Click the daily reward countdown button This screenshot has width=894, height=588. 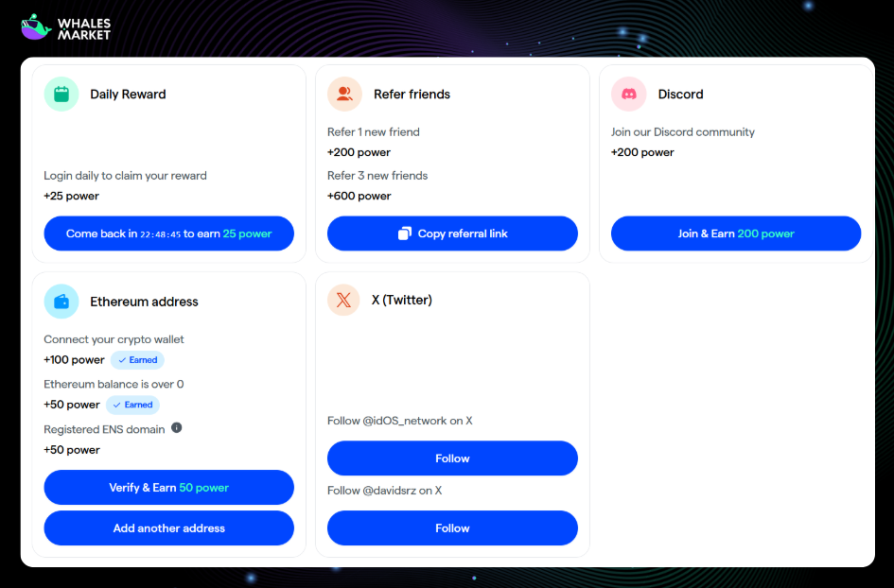(168, 233)
